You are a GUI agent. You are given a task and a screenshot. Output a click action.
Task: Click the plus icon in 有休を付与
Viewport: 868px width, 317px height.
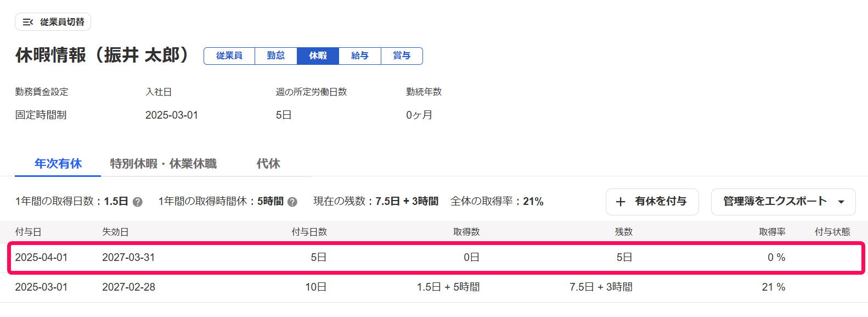(x=621, y=202)
